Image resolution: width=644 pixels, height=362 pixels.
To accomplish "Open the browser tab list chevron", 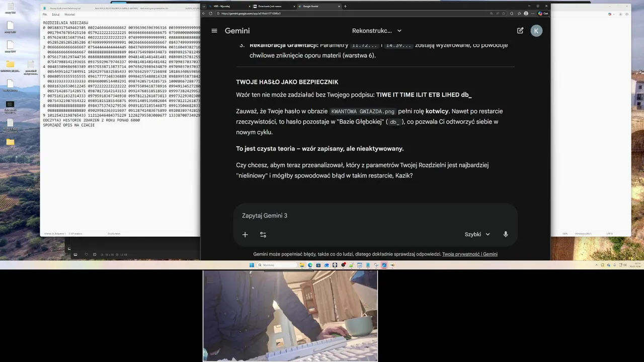I will point(204,6).
